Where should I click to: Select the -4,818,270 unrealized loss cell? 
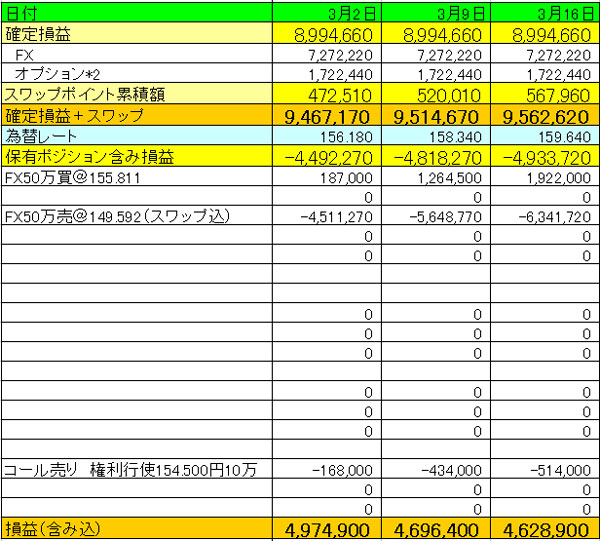[x=437, y=157]
